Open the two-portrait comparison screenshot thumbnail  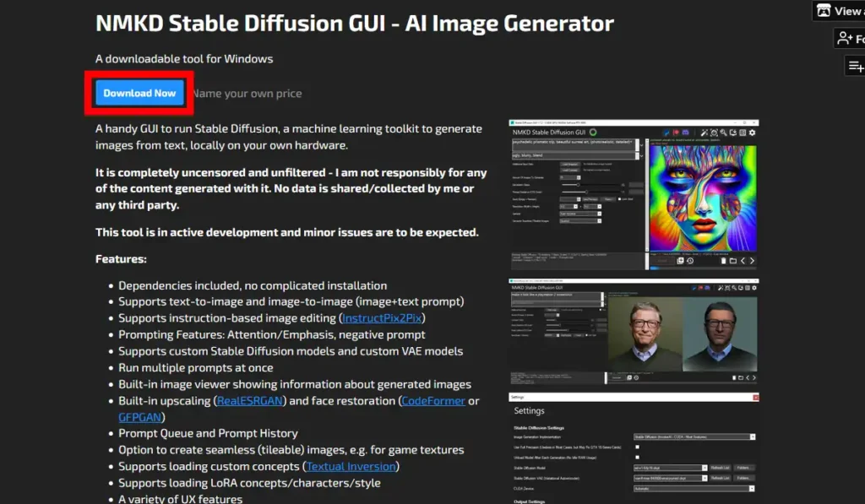[x=634, y=332]
